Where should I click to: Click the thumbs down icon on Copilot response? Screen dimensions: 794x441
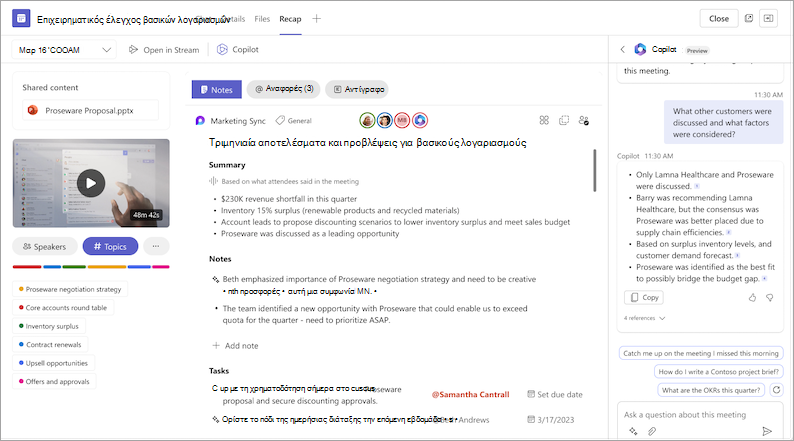(770, 298)
